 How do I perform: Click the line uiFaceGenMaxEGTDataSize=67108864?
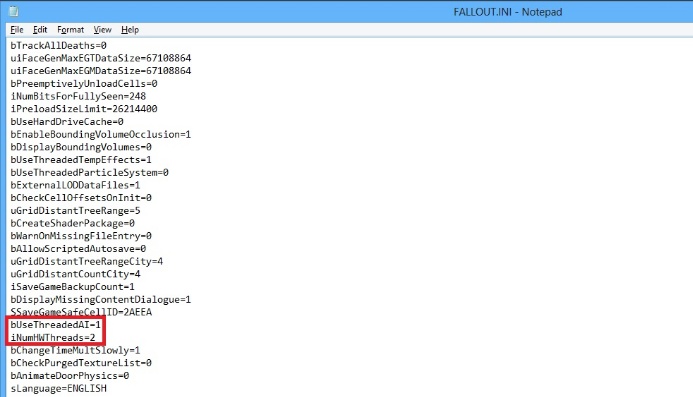click(x=101, y=58)
